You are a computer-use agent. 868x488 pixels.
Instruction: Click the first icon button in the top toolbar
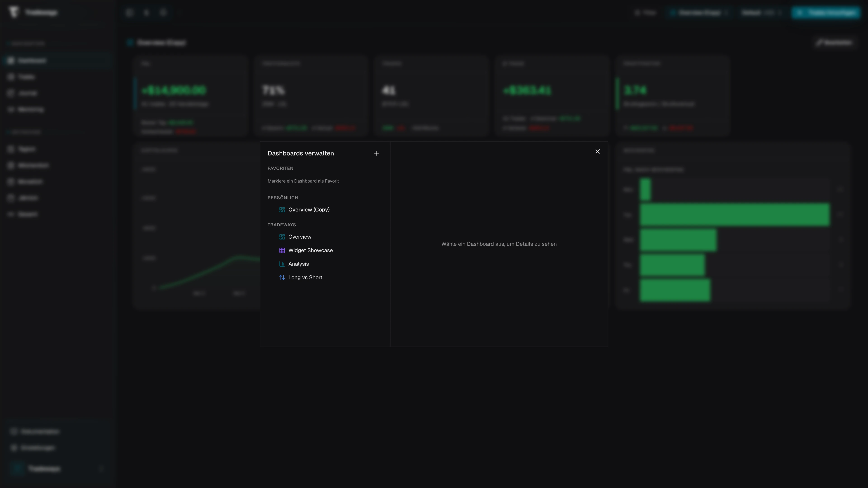click(129, 12)
